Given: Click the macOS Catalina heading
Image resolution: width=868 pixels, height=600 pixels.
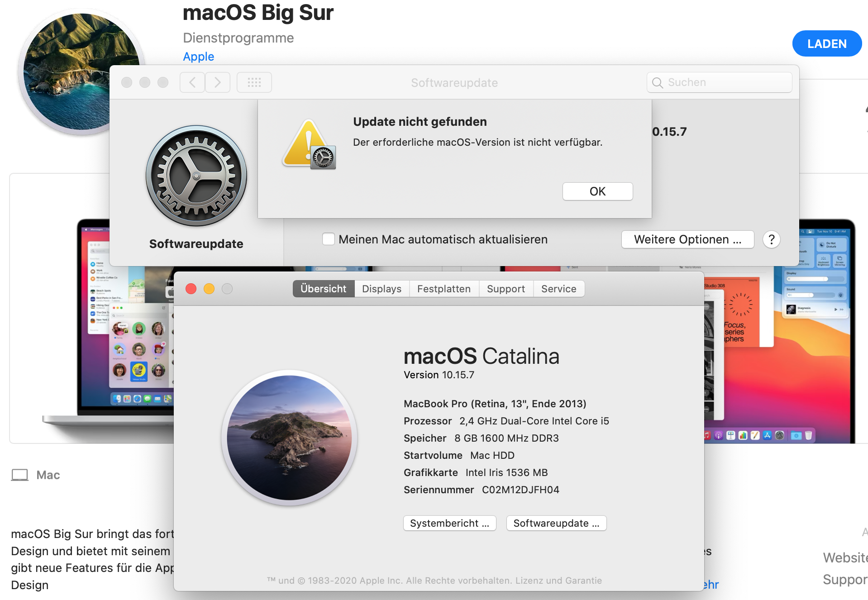Looking at the screenshot, I should coord(482,356).
